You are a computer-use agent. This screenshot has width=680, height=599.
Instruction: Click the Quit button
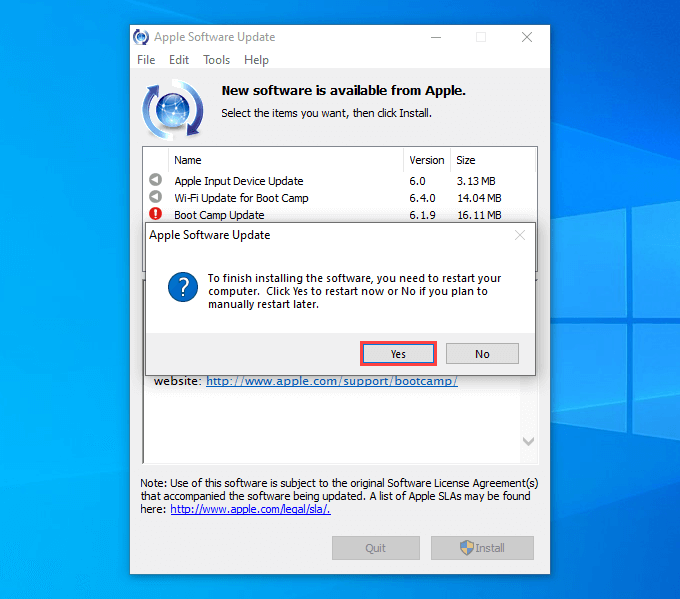coord(376,548)
